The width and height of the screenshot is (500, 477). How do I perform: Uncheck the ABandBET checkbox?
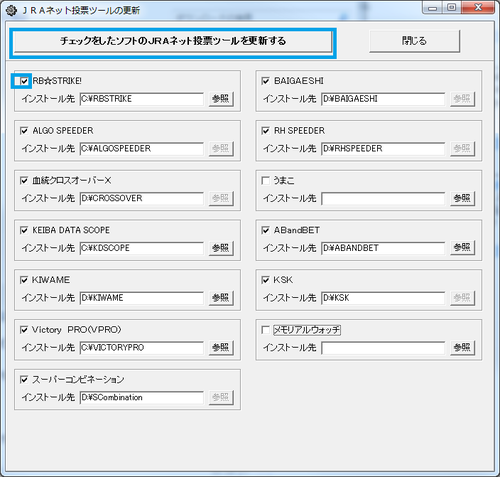click(x=265, y=230)
